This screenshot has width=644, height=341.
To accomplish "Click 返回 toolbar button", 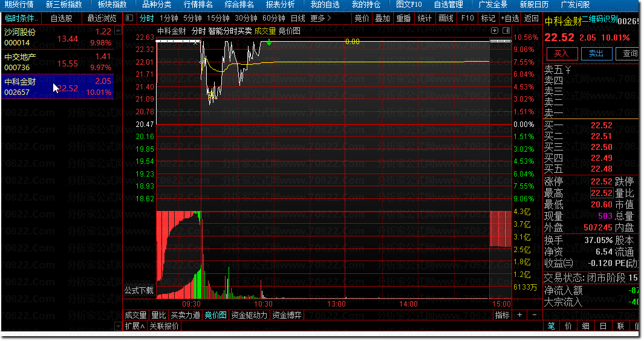I will tap(532, 19).
